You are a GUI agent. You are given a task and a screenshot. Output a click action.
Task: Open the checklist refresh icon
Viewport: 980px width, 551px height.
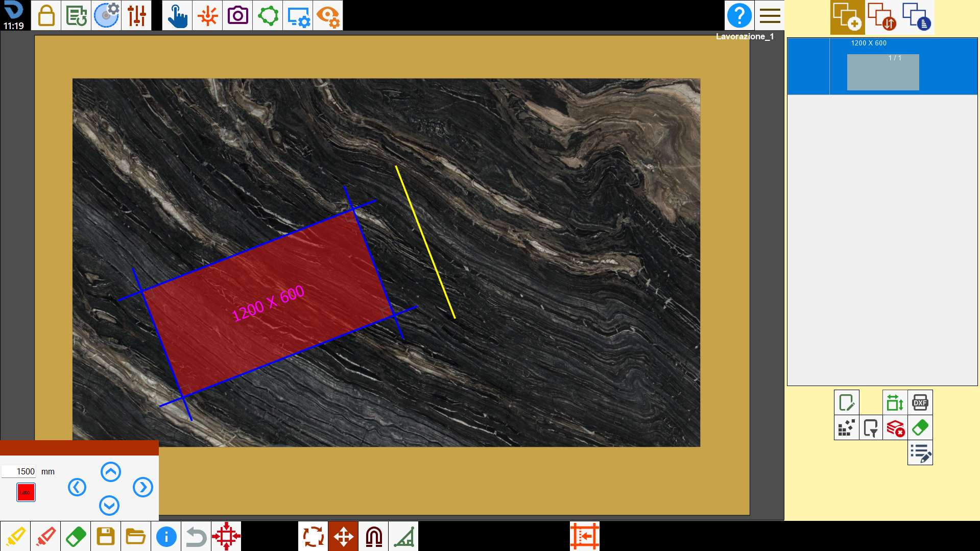[76, 16]
